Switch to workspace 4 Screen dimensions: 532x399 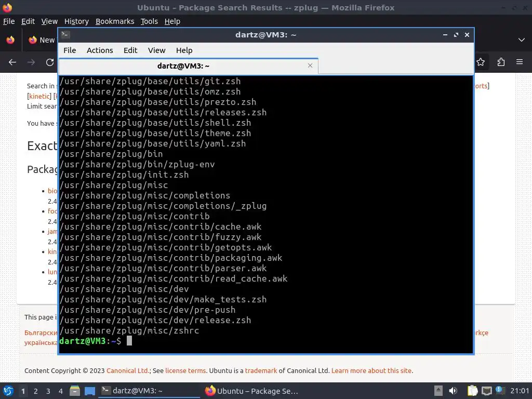point(61,391)
